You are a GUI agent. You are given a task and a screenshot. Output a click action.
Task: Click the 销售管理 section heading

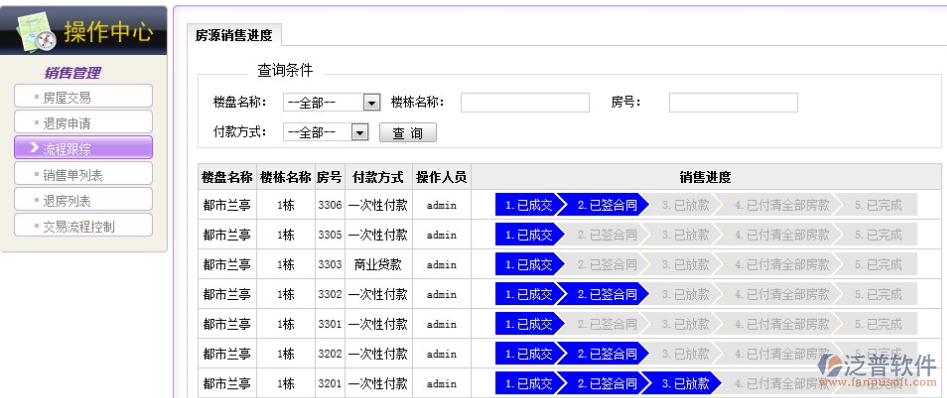pos(72,73)
